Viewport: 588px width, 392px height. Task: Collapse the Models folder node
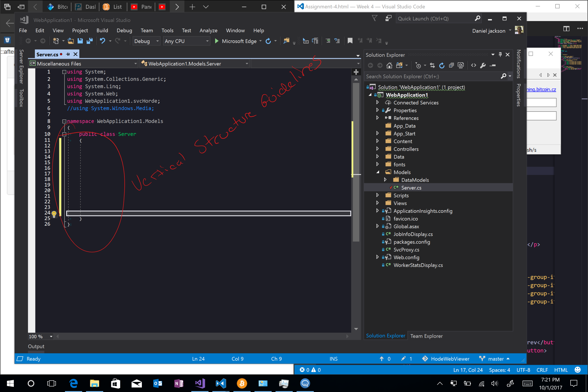pyautogui.click(x=378, y=172)
